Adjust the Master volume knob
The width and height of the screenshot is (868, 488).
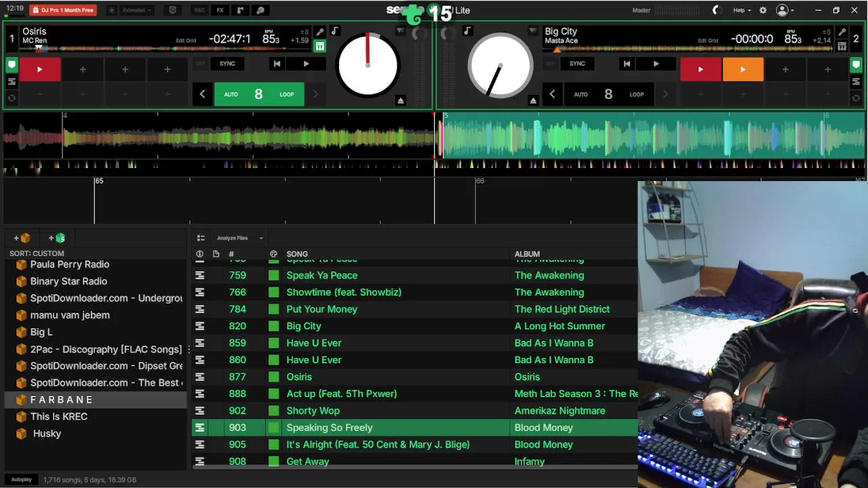(716, 10)
